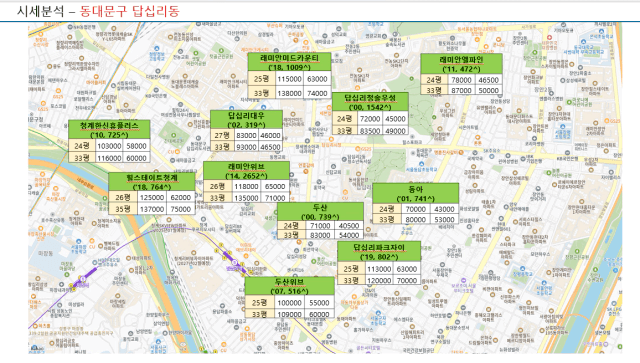Select the 래미안미드카운티 header cell
Viewport: 640px width, 363px height.
coord(289,62)
